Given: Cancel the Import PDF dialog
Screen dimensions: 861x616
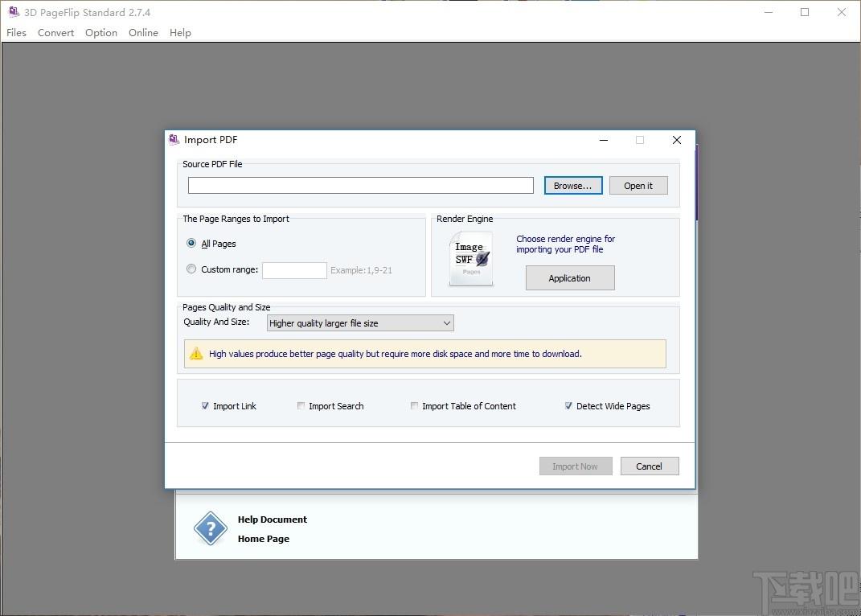Looking at the screenshot, I should 649,466.
